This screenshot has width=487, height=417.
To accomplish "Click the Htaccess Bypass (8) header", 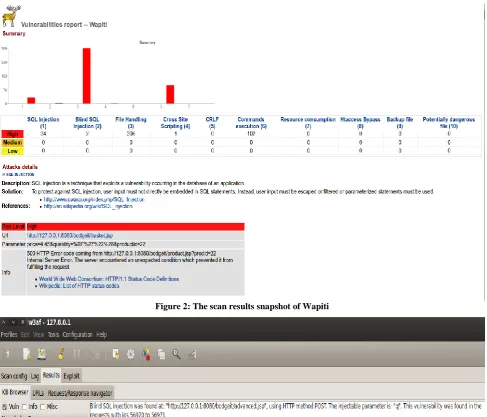I will pyautogui.click(x=360, y=123).
